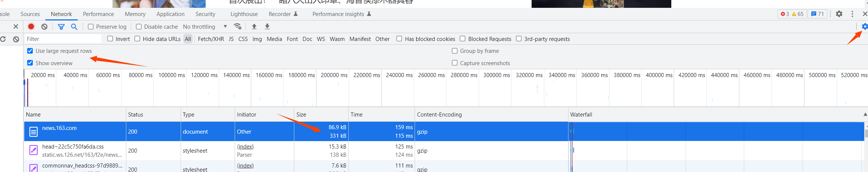Click the Filter text input field
868x172 pixels.
point(63,39)
